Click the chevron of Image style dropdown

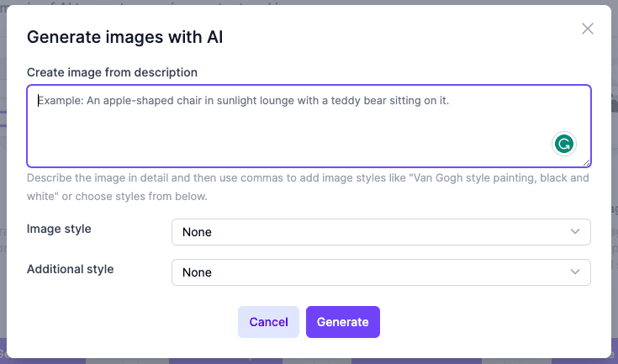click(575, 232)
